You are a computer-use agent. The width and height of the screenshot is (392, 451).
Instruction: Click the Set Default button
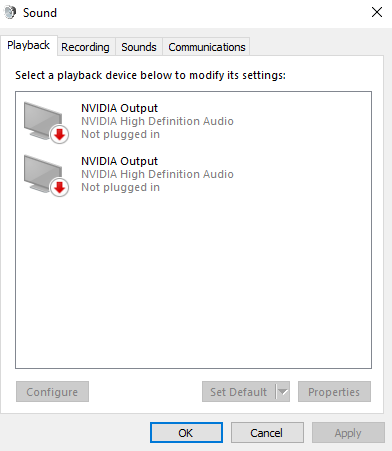click(x=239, y=392)
